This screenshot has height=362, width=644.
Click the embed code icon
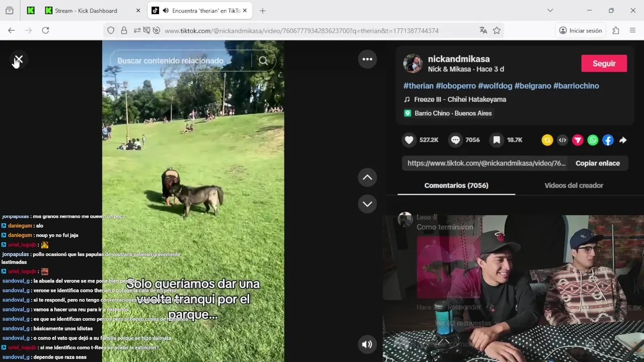[562, 140]
